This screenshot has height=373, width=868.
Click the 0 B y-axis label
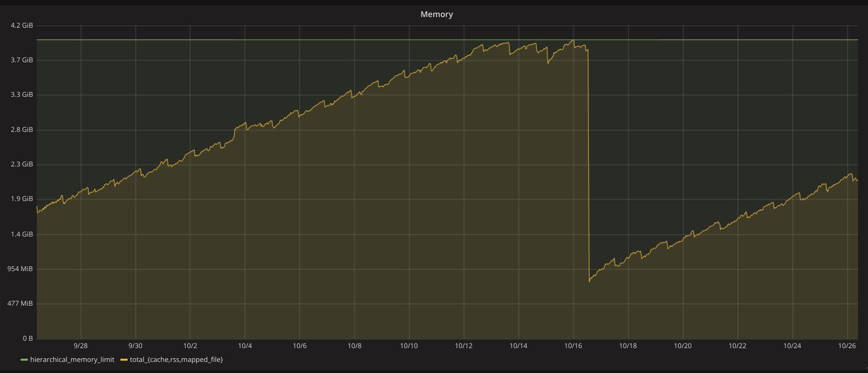28,338
